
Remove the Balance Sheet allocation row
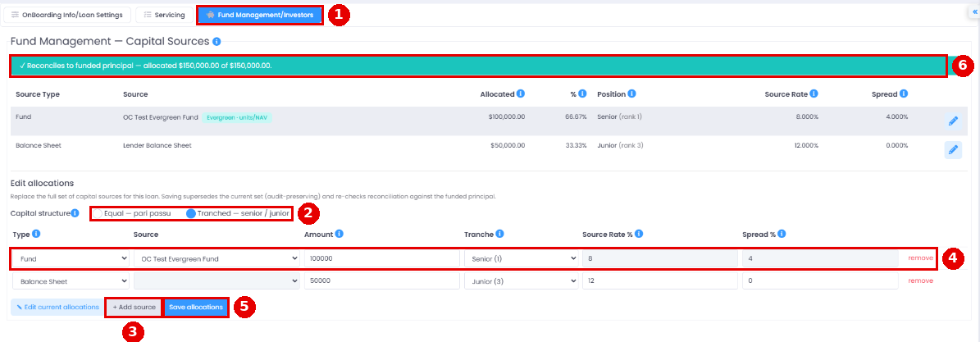point(921,280)
